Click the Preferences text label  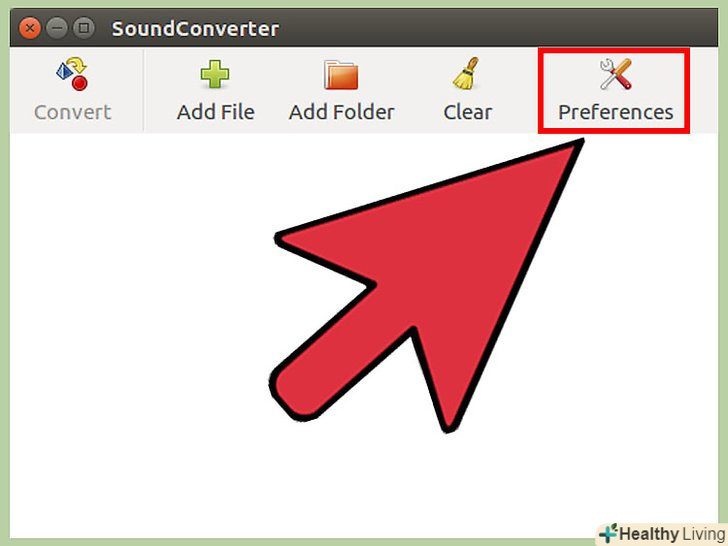pos(616,112)
